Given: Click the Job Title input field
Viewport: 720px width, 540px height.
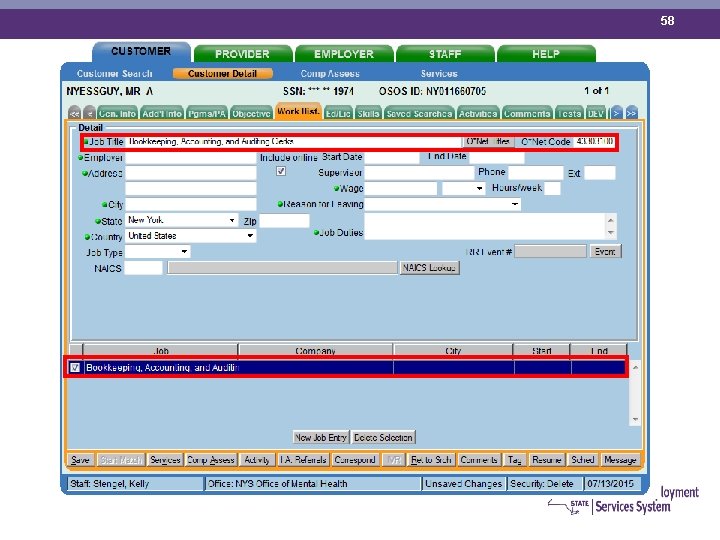Looking at the screenshot, I should (294, 141).
